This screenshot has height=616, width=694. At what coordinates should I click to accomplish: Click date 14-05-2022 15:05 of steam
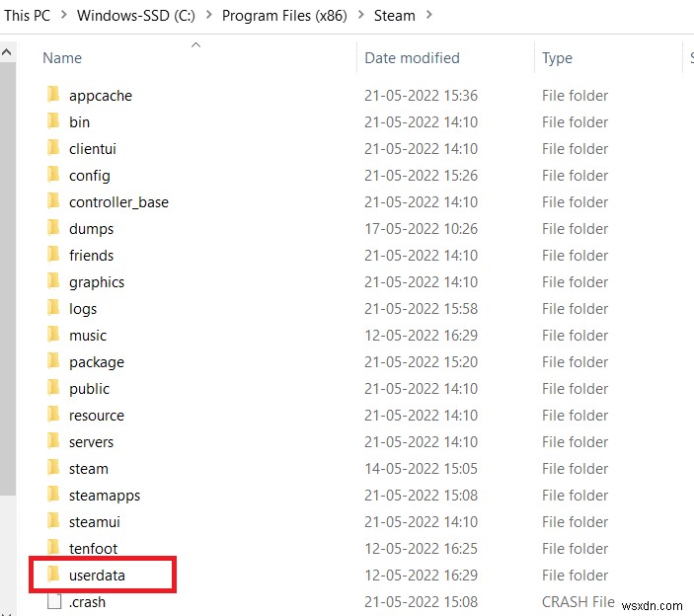[x=421, y=469]
